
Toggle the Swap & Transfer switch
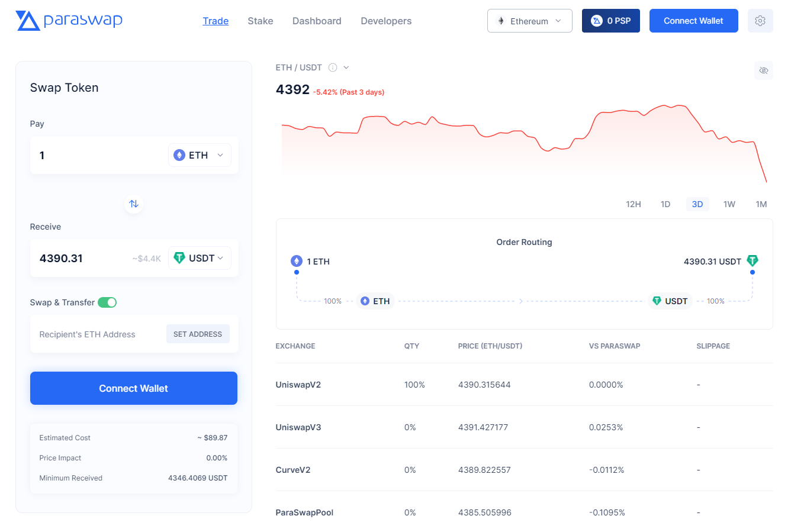(x=107, y=302)
